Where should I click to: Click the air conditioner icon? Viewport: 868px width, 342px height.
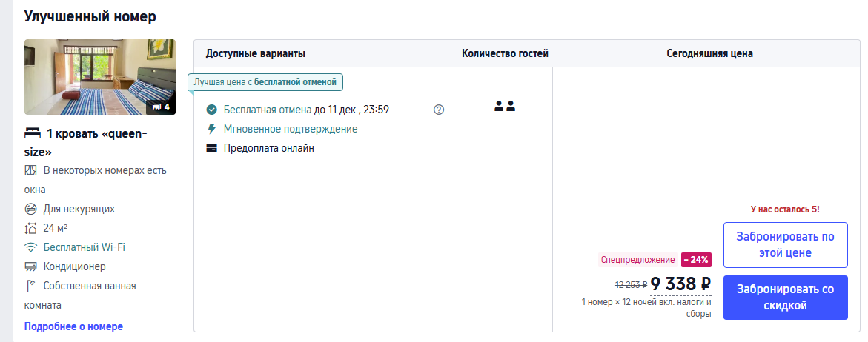point(30,266)
